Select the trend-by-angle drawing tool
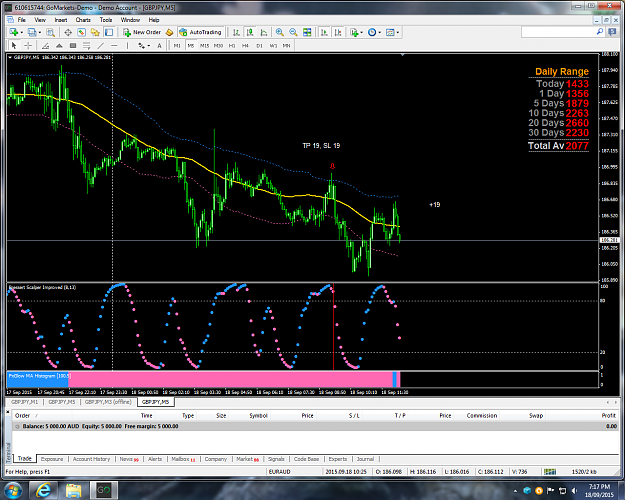This screenshot has height=500, width=625. tap(45, 45)
